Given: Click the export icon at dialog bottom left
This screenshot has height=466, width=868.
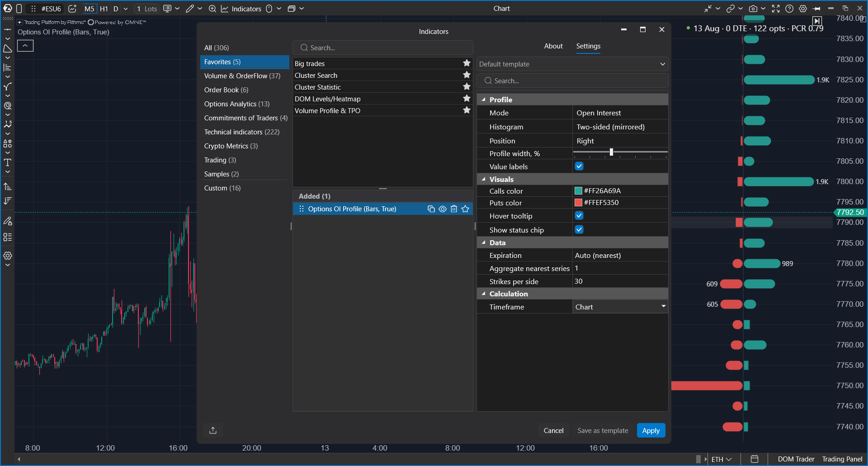Looking at the screenshot, I should (x=213, y=430).
